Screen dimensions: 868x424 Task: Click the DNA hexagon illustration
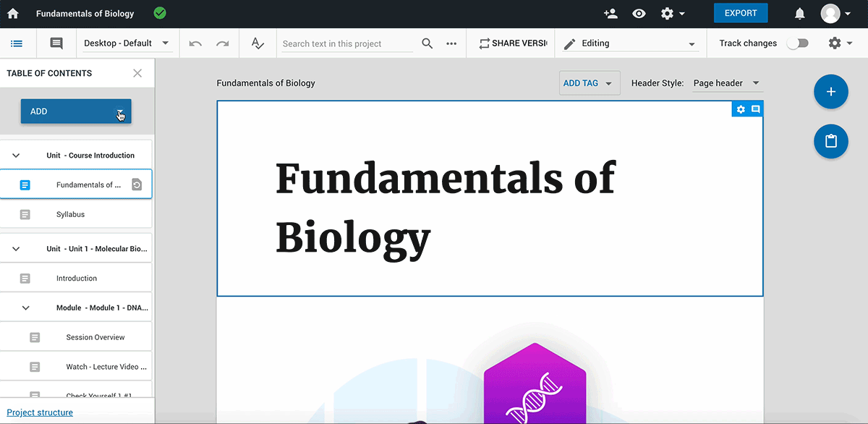pyautogui.click(x=535, y=383)
